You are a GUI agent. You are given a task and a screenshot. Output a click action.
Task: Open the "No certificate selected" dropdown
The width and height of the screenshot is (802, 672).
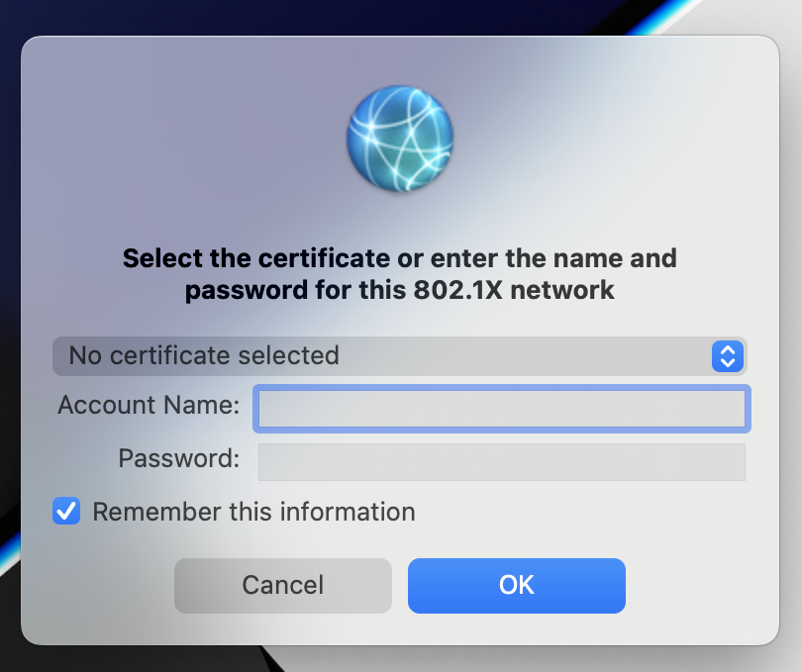(x=398, y=355)
